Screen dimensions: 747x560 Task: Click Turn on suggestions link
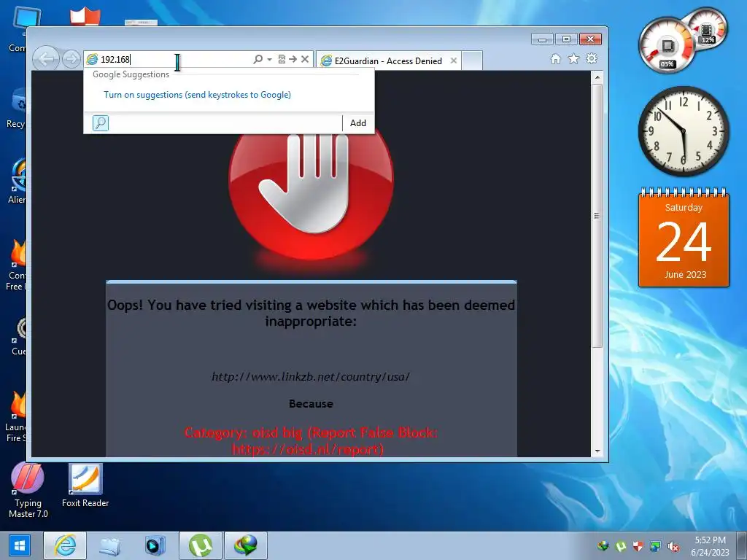(x=197, y=95)
